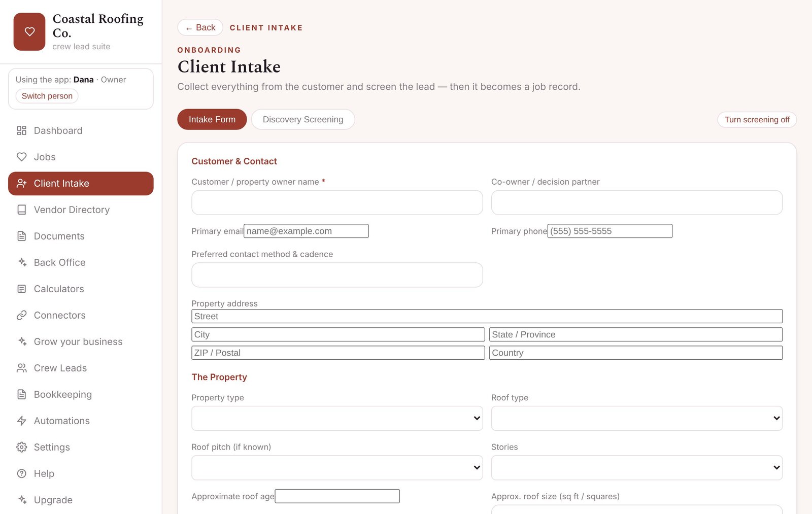Screen dimensions: 812x514
Task: Expand the Stories dropdown
Action: (636, 467)
